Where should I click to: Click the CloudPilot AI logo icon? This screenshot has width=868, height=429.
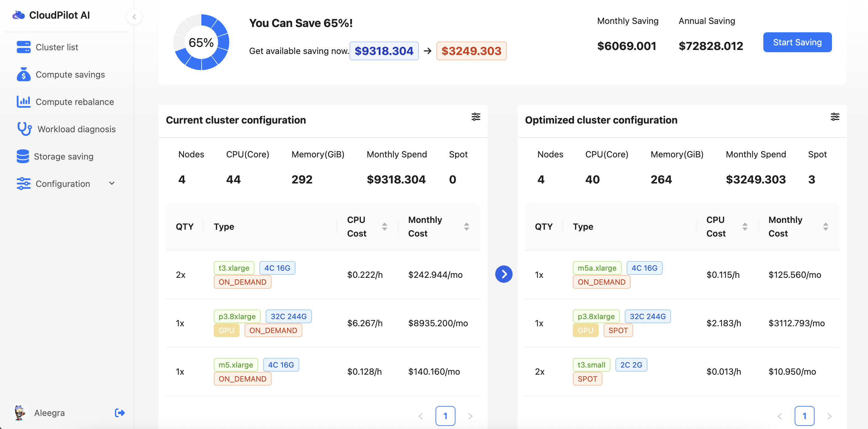point(19,15)
